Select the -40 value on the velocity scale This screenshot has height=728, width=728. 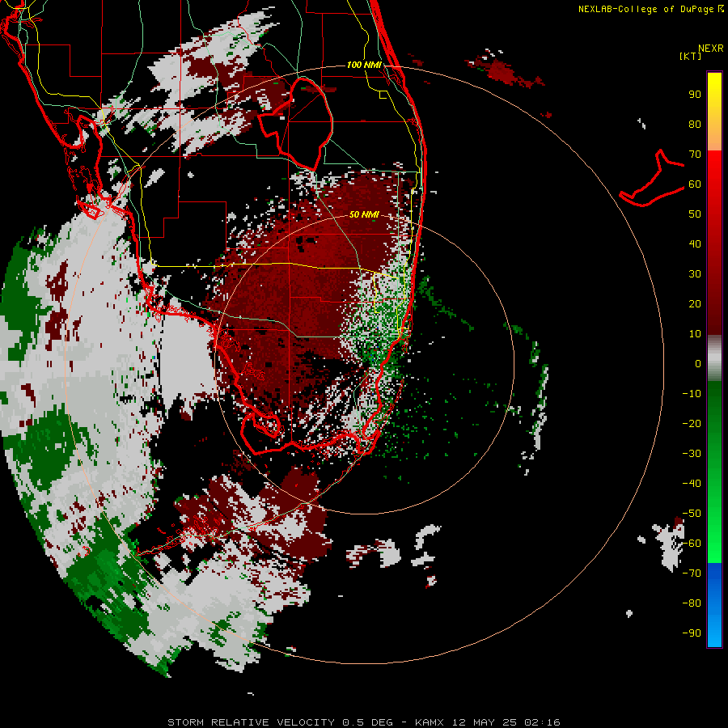coord(692,484)
